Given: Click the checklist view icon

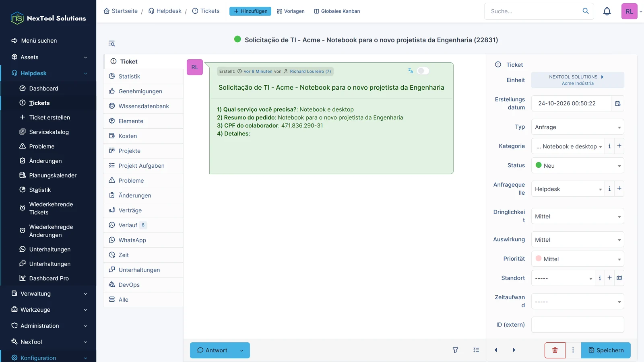Looking at the screenshot, I should pyautogui.click(x=476, y=350).
